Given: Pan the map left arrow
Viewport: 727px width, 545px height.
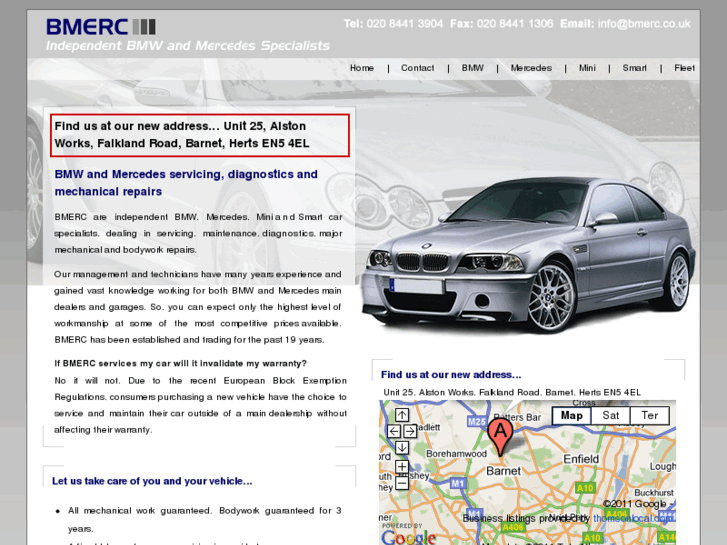Looking at the screenshot, I should point(394,431).
